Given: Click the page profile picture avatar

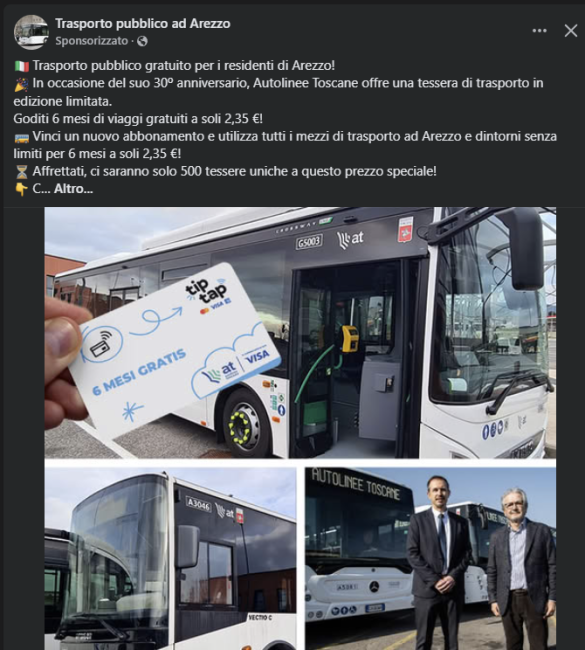Looking at the screenshot, I should (31, 32).
